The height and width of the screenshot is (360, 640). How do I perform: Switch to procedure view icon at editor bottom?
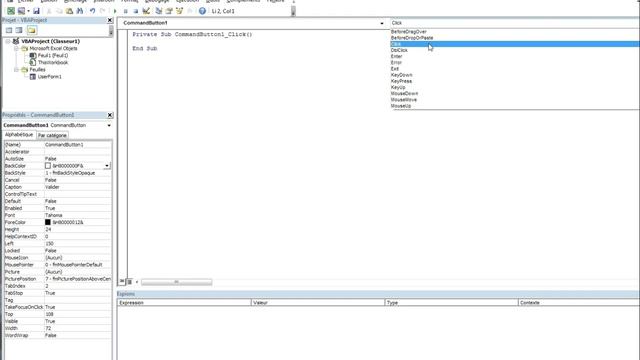122,282
